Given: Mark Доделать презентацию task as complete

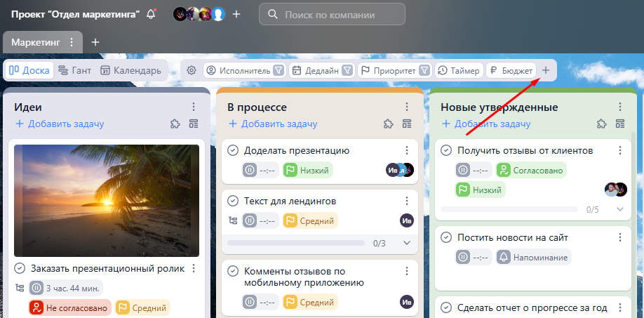Looking at the screenshot, I should [x=233, y=150].
